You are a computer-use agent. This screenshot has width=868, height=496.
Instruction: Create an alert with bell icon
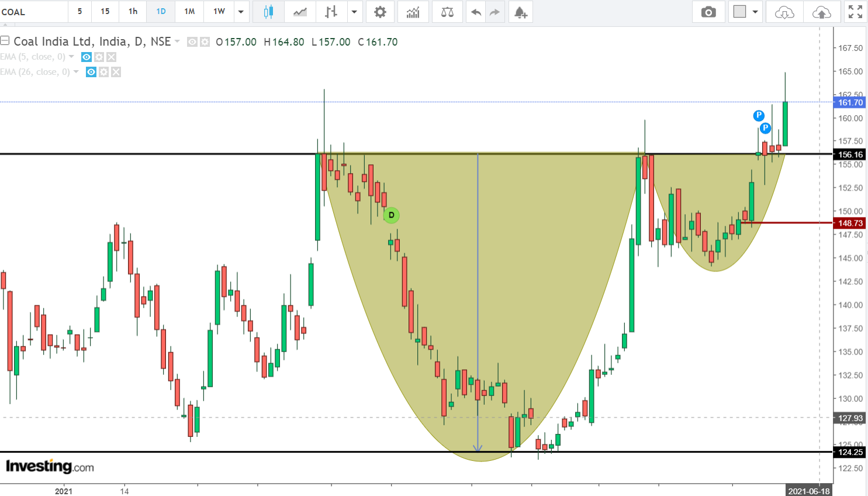pyautogui.click(x=520, y=12)
